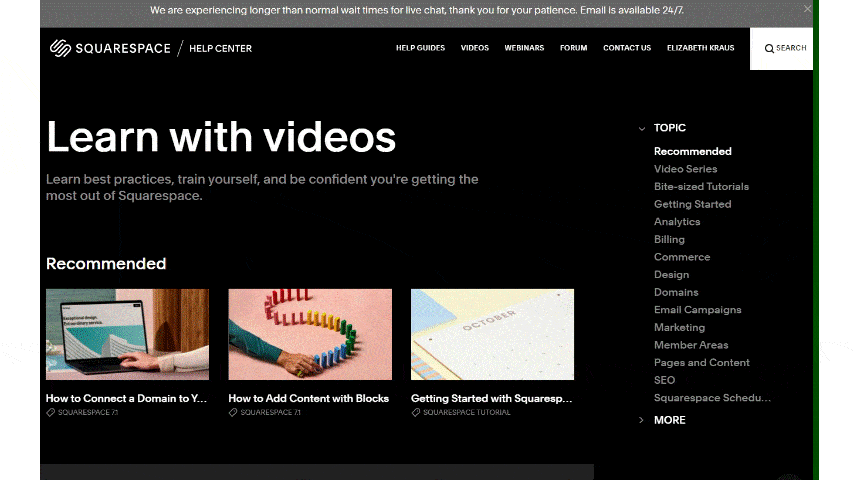Open the Forum nav link
853x480 pixels.
[x=573, y=48]
